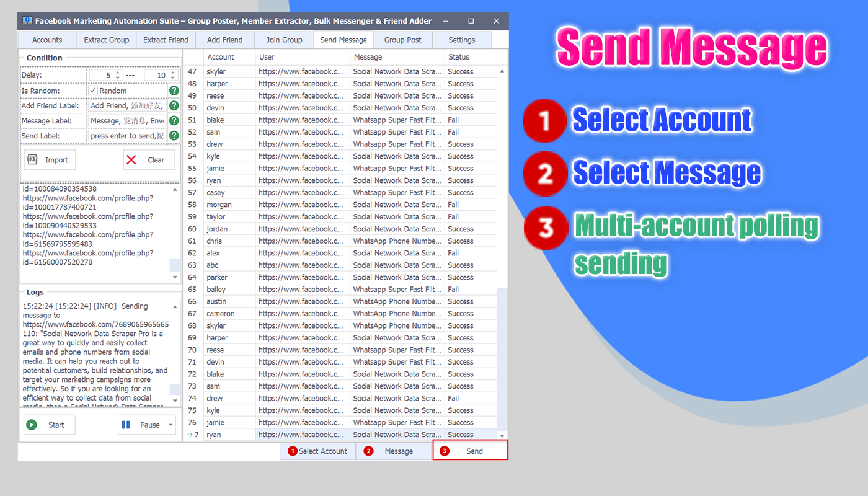Sort by the Message column header
This screenshot has height=496, width=868.
397,57
